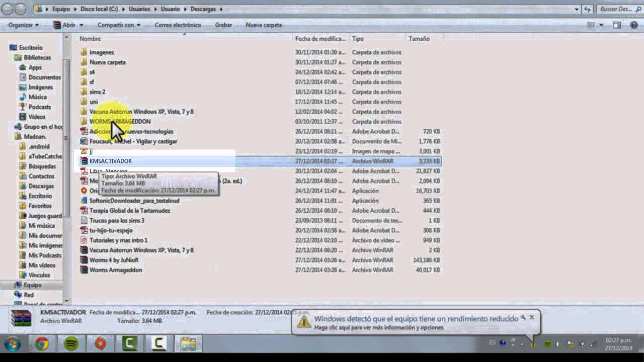The width and height of the screenshot is (644, 362).
Task: Select the sims 2 folder icon
Action: (84, 92)
